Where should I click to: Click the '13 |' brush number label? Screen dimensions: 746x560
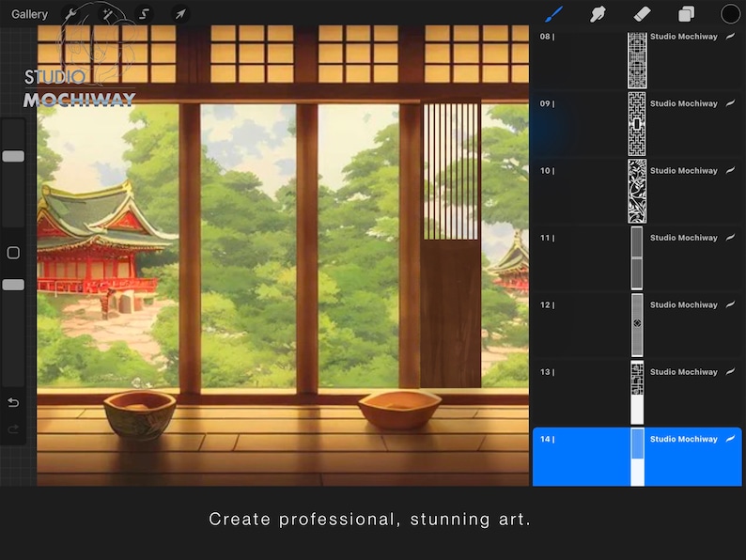click(547, 372)
